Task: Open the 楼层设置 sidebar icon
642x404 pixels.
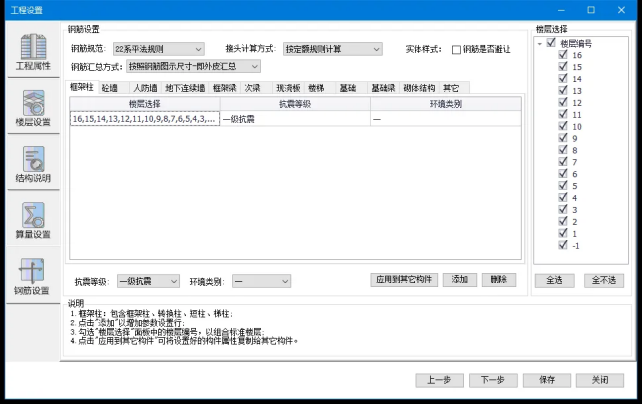Action: pyautogui.click(x=33, y=109)
